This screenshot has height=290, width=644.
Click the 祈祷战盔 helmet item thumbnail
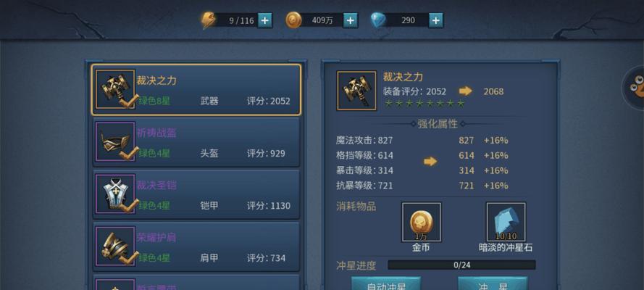(x=115, y=141)
